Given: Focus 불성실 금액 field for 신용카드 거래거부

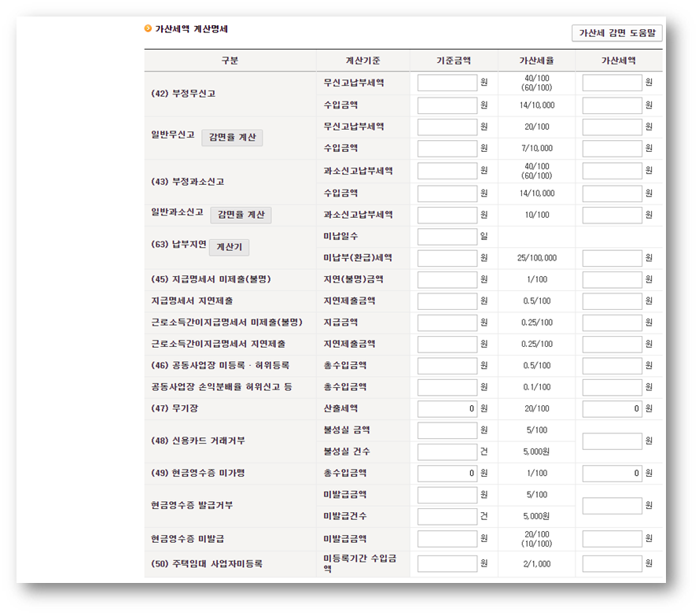Looking at the screenshot, I should coord(447,430).
